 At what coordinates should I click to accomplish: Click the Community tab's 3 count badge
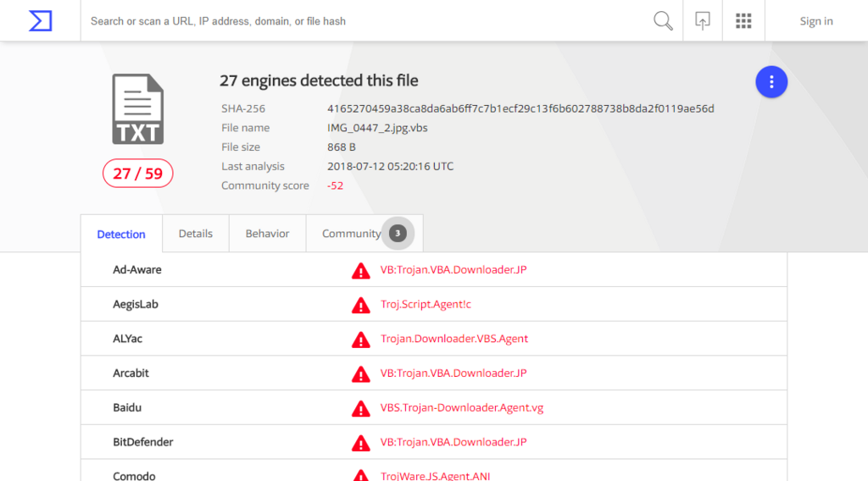(x=398, y=234)
